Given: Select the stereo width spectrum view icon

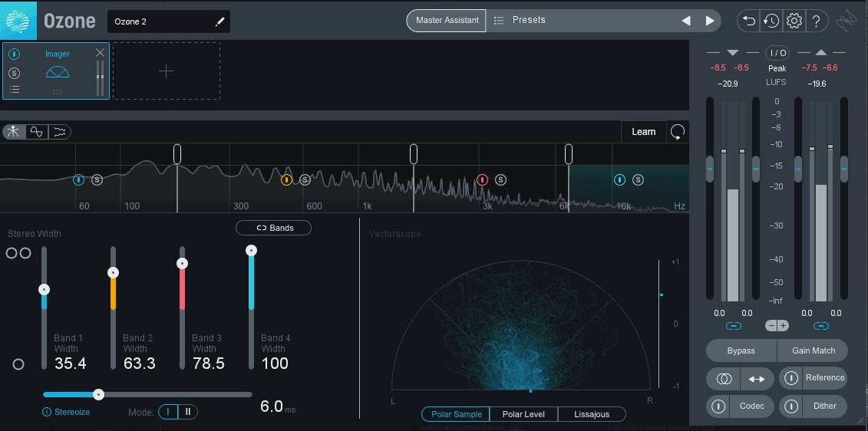Looking at the screenshot, I should pyautogui.click(x=14, y=132).
